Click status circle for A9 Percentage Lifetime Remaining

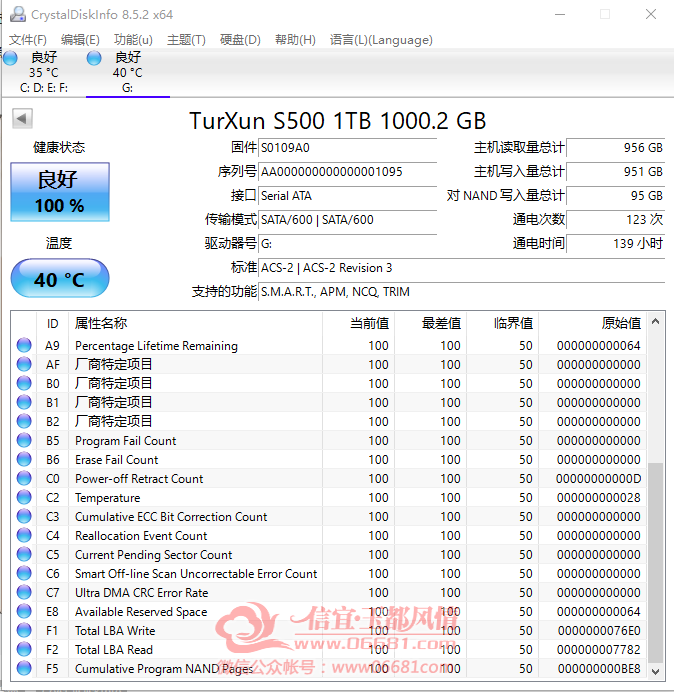24,345
